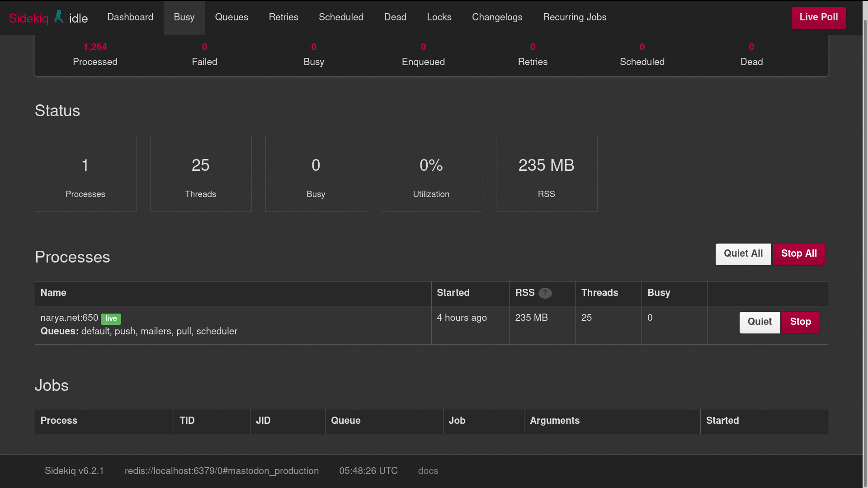Toggle the Live Poll button
The width and height of the screenshot is (868, 488).
pos(818,18)
